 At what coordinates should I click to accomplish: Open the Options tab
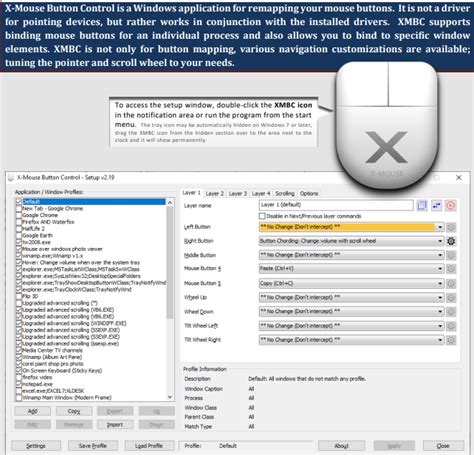pos(309,194)
